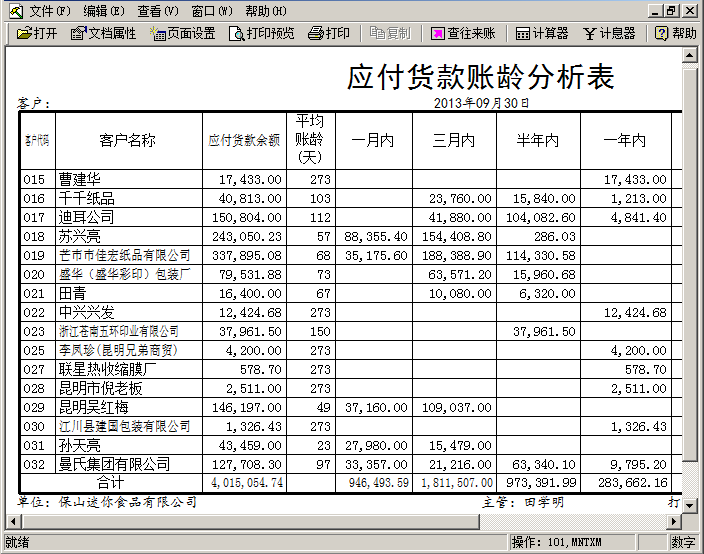This screenshot has width=704, height=554.
Task: Click the 打开 folder icon in the toolbar
Action: (x=37, y=33)
